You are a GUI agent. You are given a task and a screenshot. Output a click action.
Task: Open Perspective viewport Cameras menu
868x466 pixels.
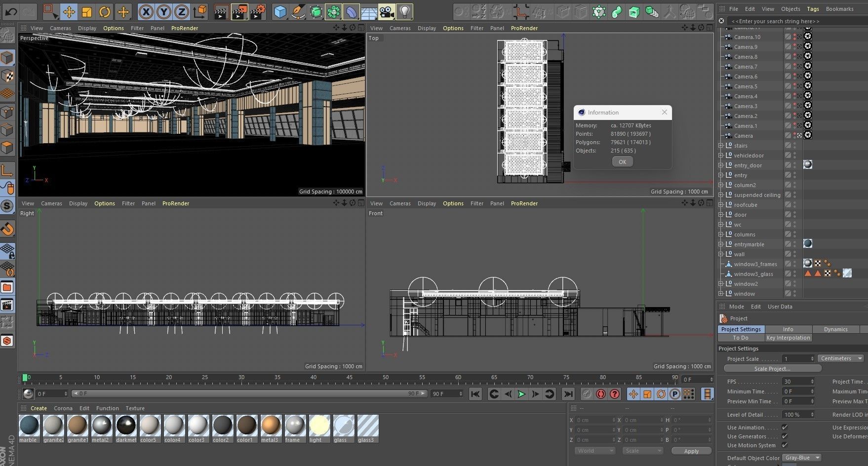coord(60,28)
